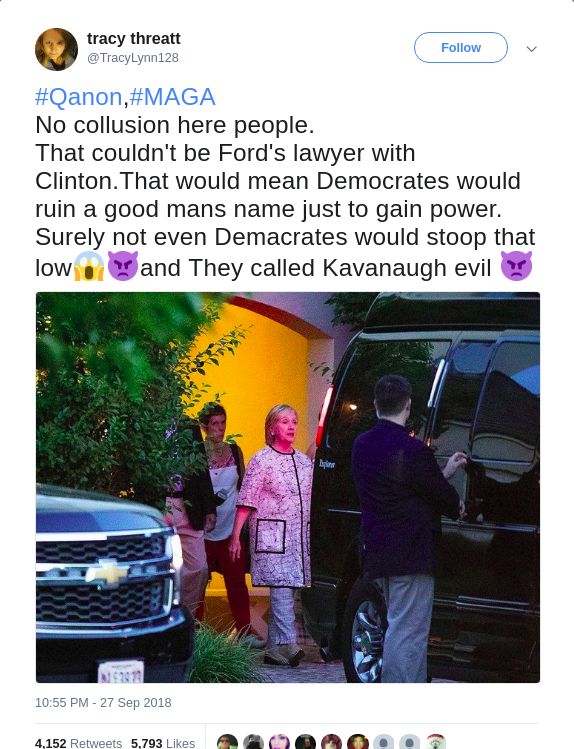Click the purple-haired liker avatar
The image size is (574, 749).
[279, 743]
